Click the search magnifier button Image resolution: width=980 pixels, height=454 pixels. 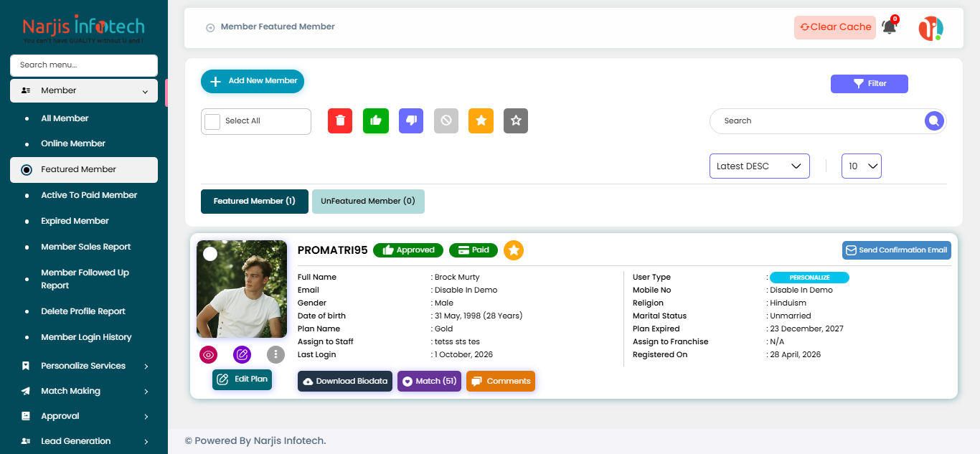click(933, 121)
